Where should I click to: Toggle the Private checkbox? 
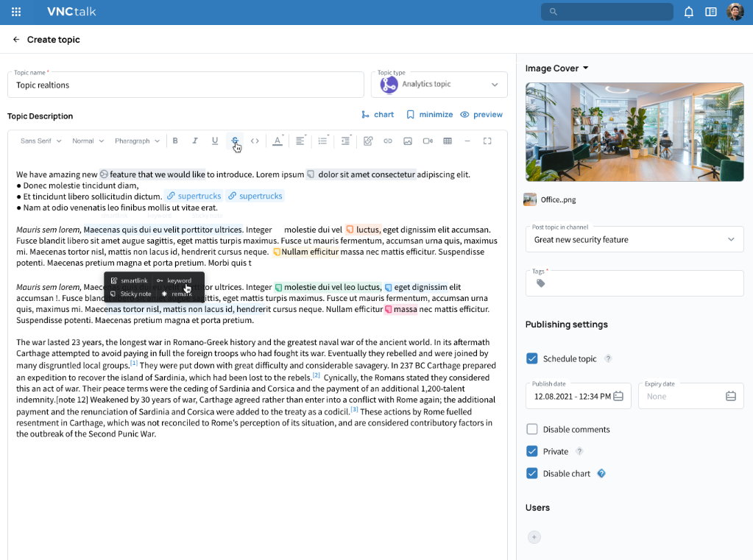(532, 451)
